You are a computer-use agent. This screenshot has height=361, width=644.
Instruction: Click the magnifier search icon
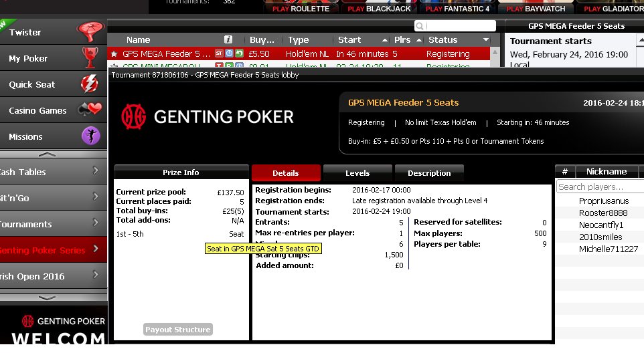click(420, 26)
